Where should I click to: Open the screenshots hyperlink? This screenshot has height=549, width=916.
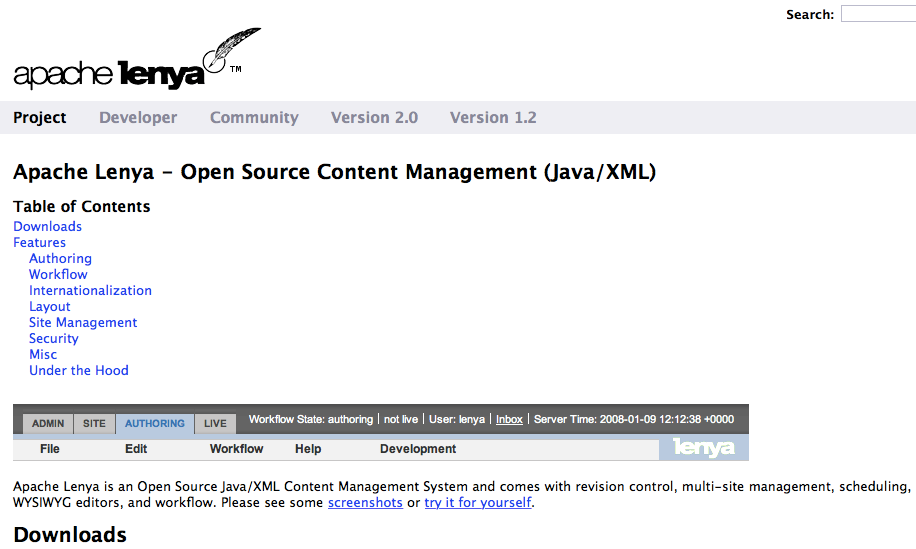pos(365,502)
